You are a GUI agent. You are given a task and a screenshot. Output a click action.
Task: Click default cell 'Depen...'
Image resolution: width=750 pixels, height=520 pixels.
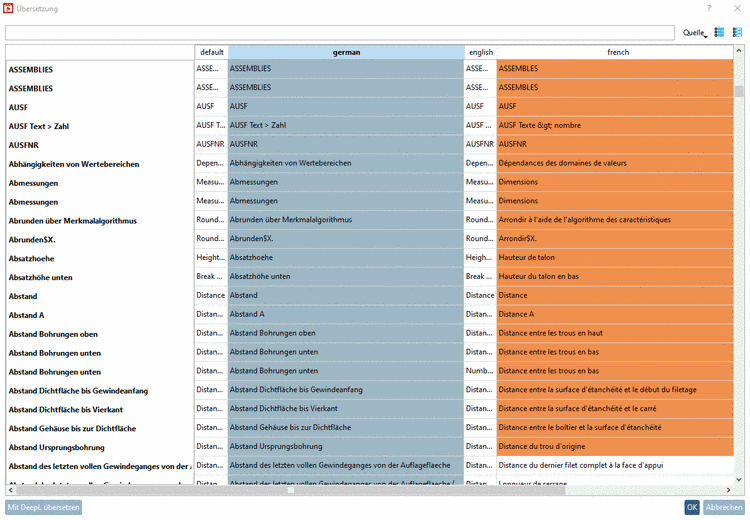tap(211, 163)
